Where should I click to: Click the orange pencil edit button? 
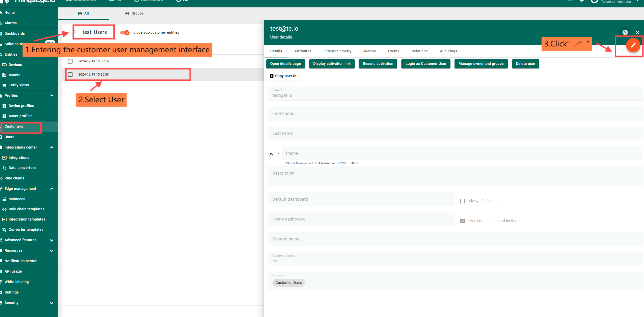(x=633, y=45)
